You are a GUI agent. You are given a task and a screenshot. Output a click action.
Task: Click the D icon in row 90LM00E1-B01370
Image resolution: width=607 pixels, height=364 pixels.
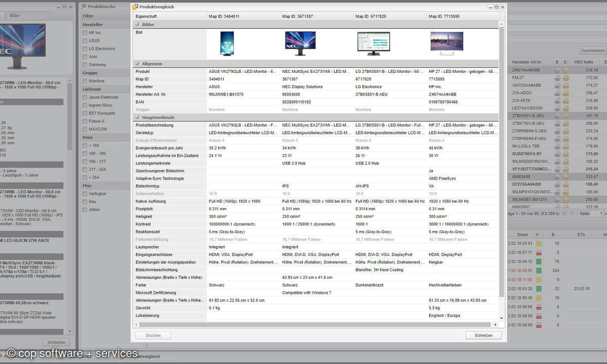(x=566, y=199)
